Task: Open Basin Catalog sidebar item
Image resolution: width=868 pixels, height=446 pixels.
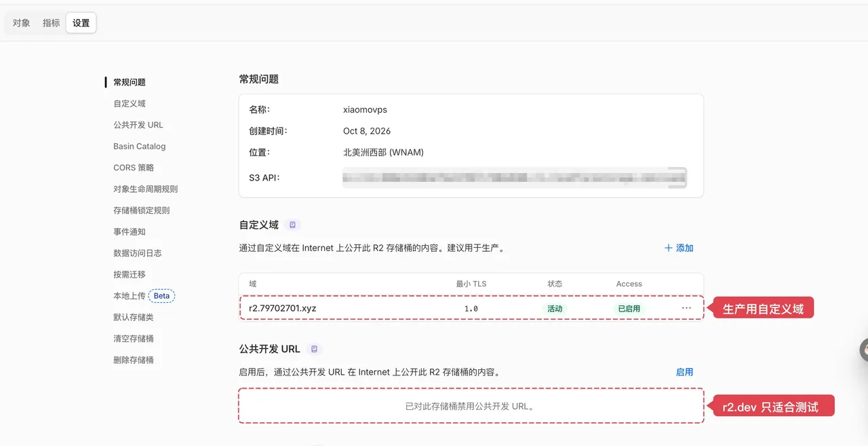Action: pos(140,147)
